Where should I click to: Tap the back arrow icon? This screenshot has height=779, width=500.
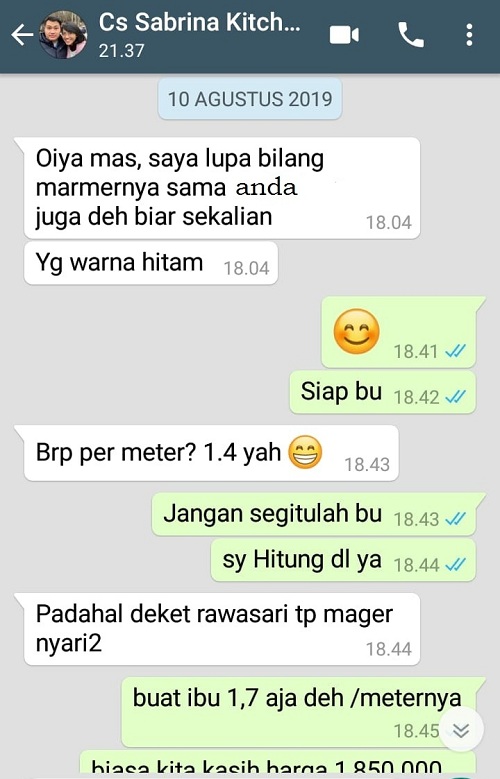tap(22, 35)
